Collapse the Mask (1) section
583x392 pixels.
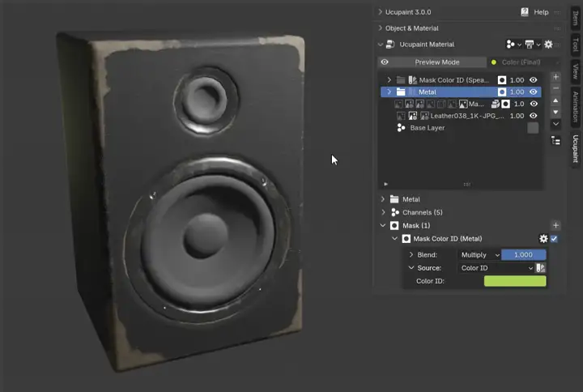pos(383,225)
